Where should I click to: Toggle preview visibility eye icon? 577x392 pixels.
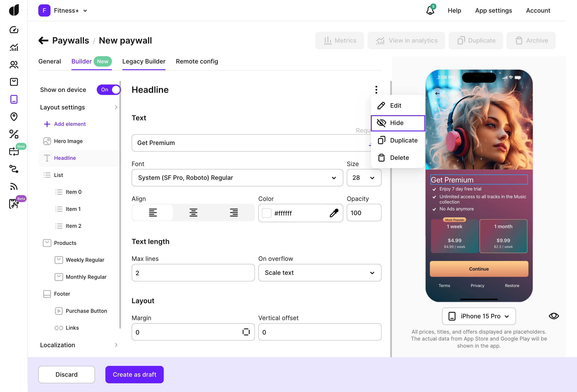pos(553,316)
